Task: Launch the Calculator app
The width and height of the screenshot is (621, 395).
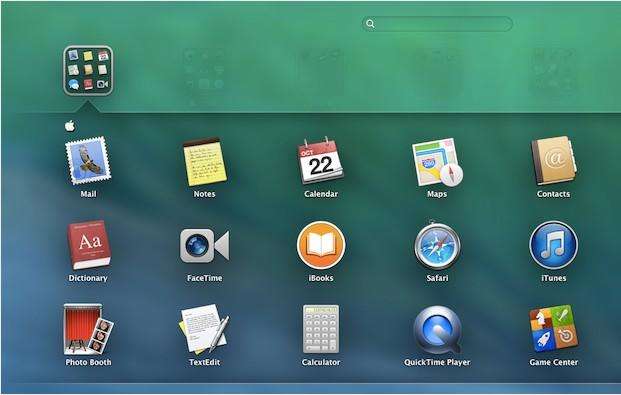Action: coord(321,329)
